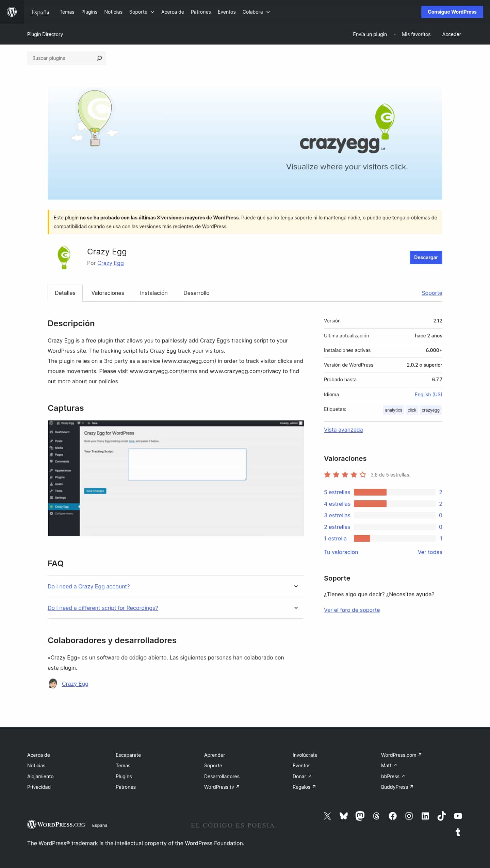Open WordPress.tv link in footer

pyautogui.click(x=222, y=787)
